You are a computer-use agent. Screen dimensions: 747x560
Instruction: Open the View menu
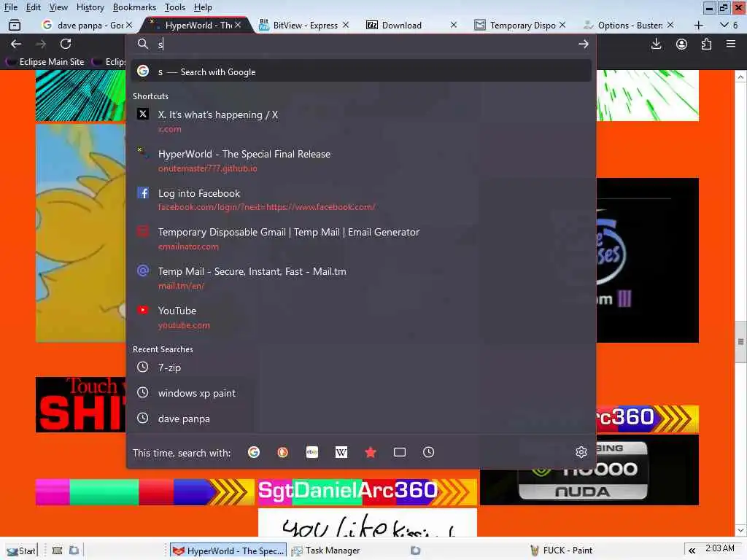pos(58,7)
